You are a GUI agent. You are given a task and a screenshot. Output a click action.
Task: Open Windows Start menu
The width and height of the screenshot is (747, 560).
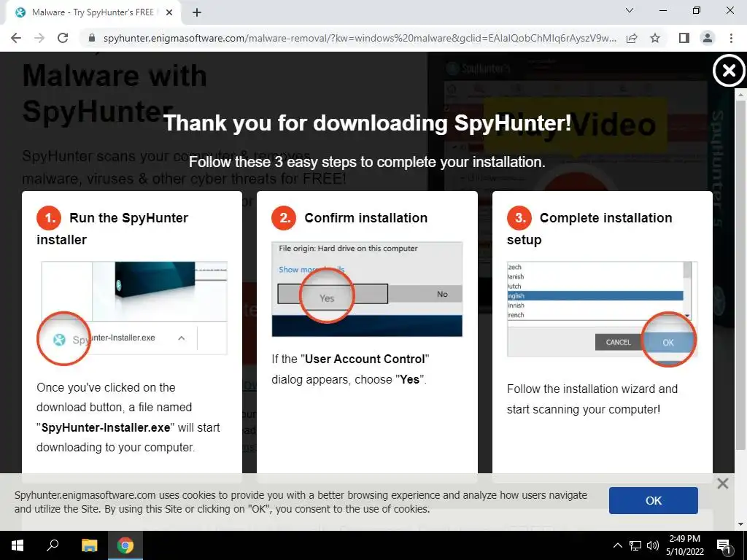click(x=18, y=545)
